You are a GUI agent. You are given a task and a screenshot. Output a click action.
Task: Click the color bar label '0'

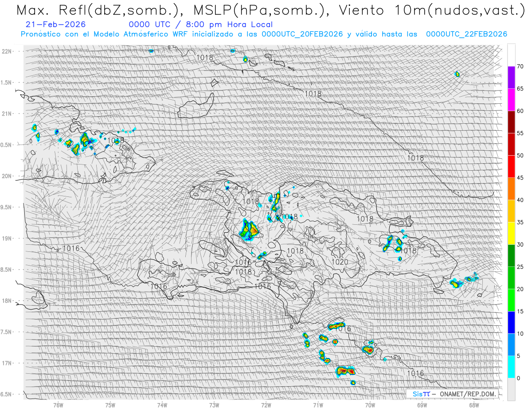518,378
